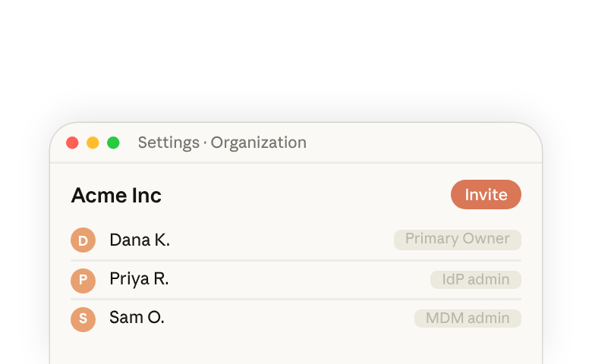Image resolution: width=592 pixels, height=364 pixels.
Task: Select Dana K.'s "D" avatar icon
Action: coord(83,240)
